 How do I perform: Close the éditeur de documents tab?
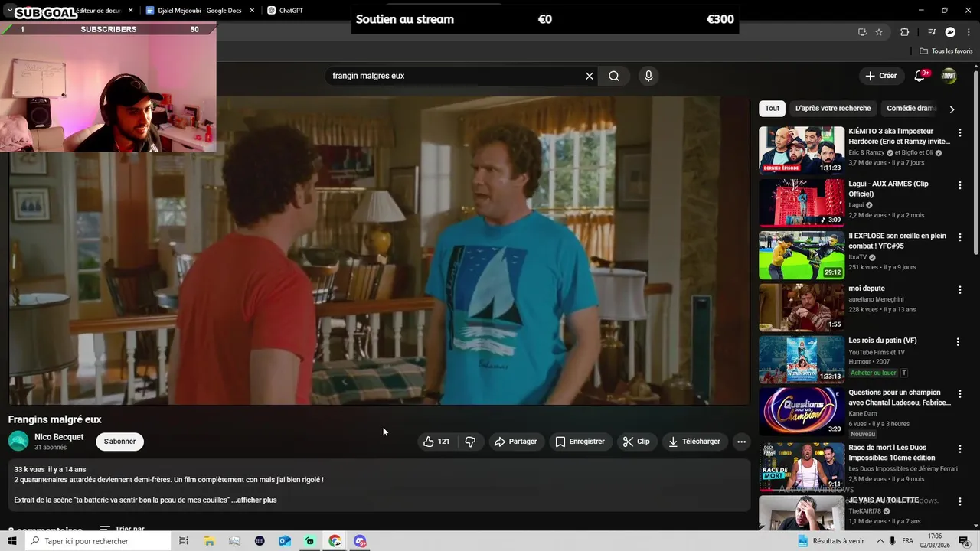(131, 11)
